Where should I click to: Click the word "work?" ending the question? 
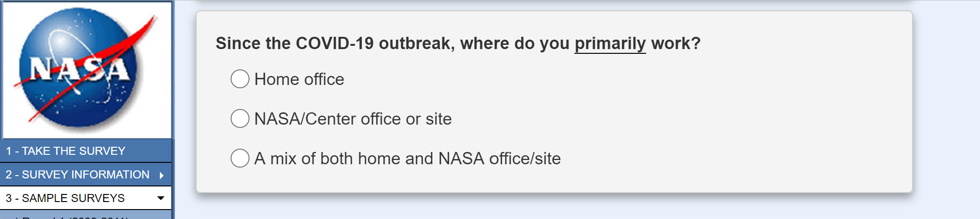pos(675,43)
